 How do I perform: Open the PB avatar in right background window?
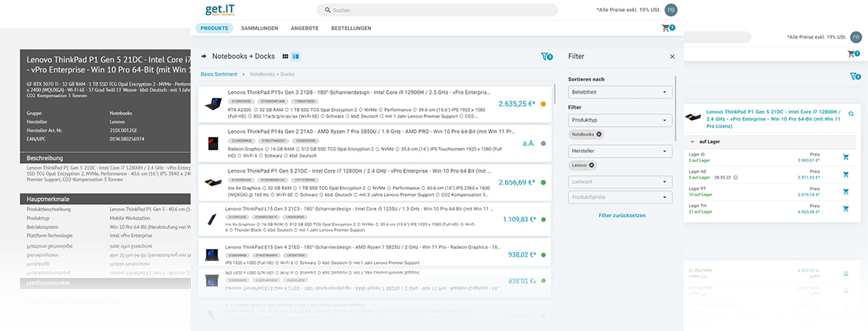point(856,37)
